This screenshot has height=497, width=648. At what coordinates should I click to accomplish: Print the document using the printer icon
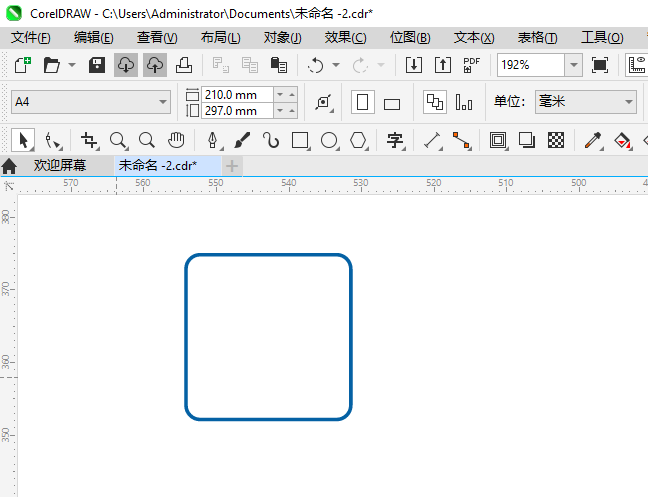184,65
